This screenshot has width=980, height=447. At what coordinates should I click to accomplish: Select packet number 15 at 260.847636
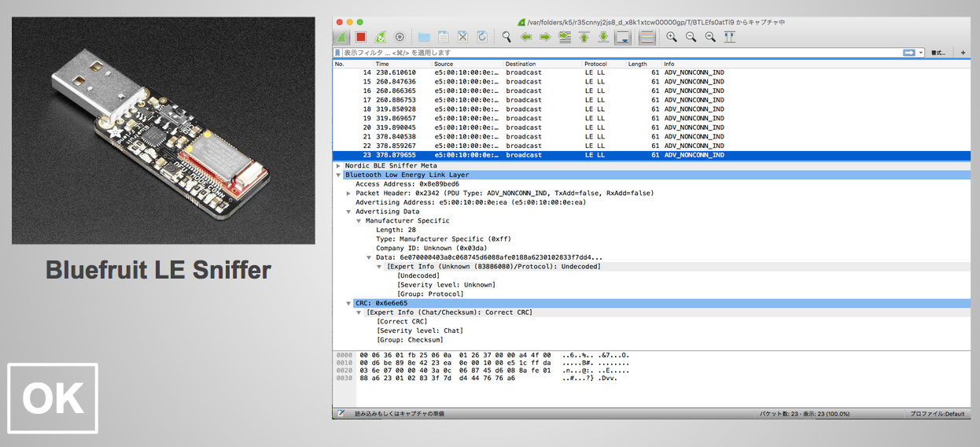(652, 82)
